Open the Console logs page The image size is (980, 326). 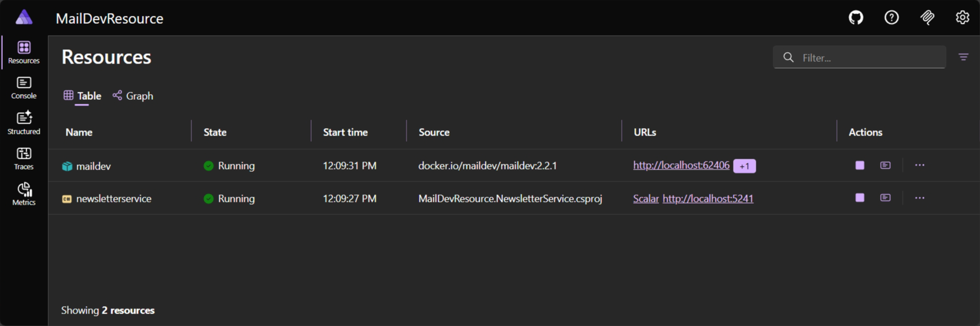click(x=24, y=88)
